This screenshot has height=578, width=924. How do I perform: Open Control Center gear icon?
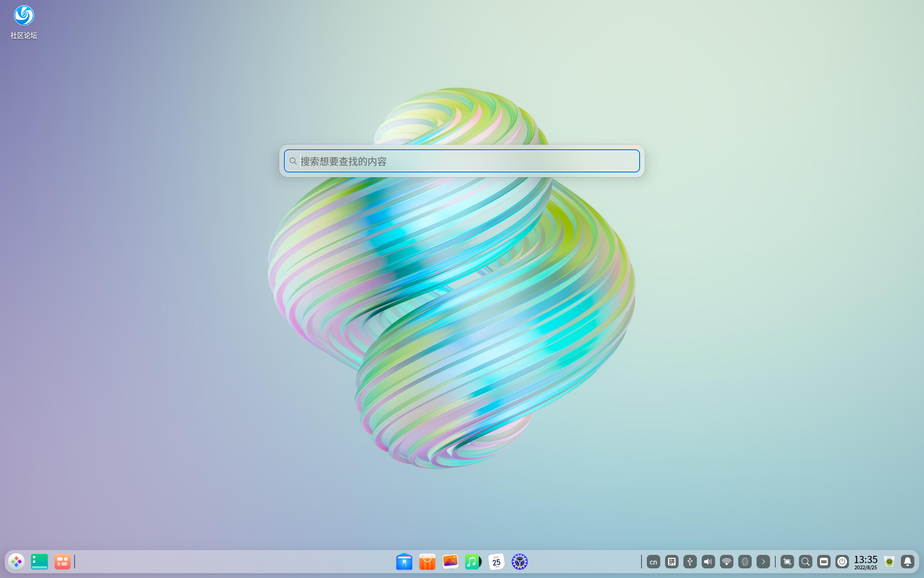519,562
